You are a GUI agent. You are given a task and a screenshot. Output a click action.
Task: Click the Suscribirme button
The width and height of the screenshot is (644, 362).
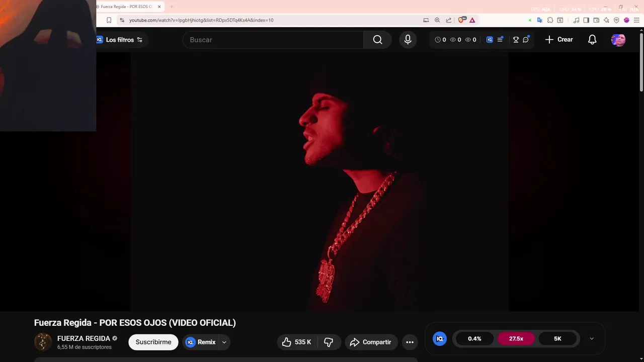153,342
